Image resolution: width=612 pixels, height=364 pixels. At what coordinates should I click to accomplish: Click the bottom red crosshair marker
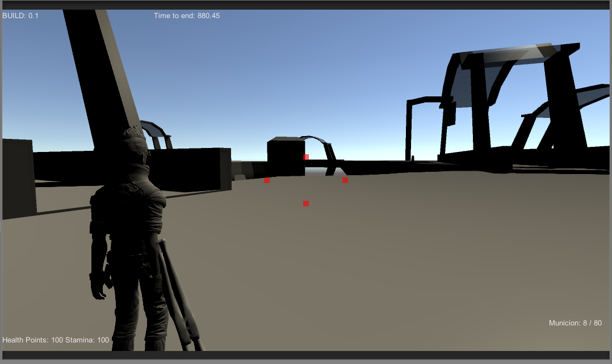306,204
